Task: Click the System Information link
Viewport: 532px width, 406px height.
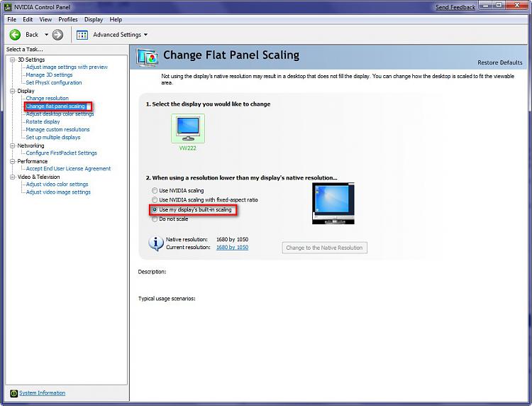Action: (42, 393)
